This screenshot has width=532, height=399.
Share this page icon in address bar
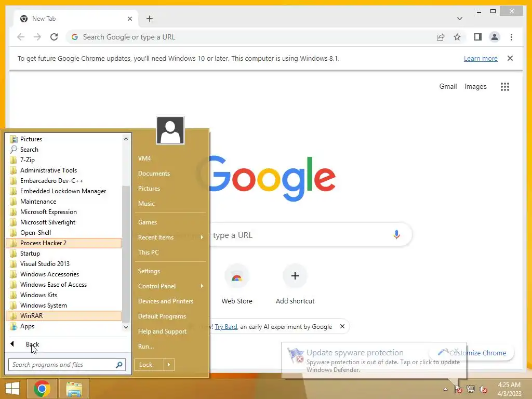[441, 37]
